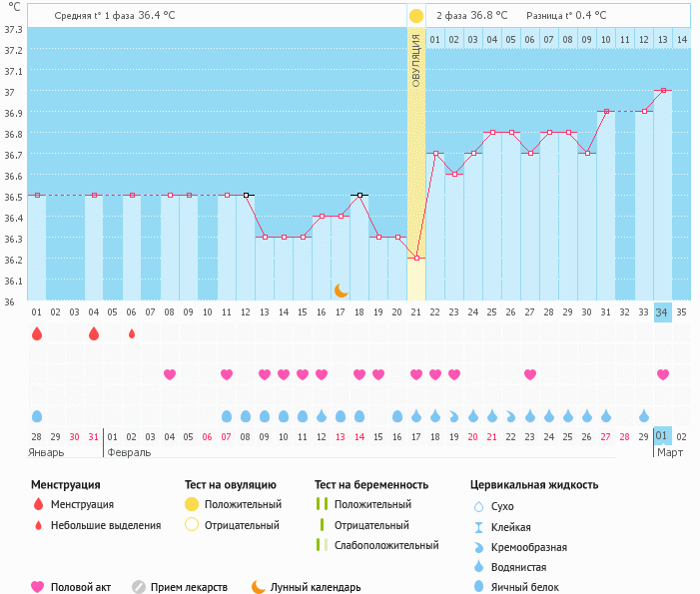Click the Менструация legend heading
Image resolution: width=700 pixels, height=594 pixels.
[x=66, y=484]
